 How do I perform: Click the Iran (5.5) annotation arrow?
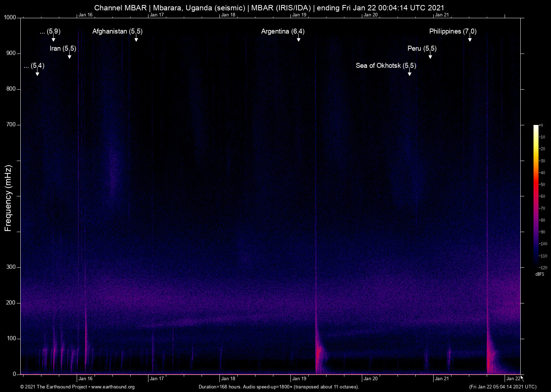coord(69,57)
